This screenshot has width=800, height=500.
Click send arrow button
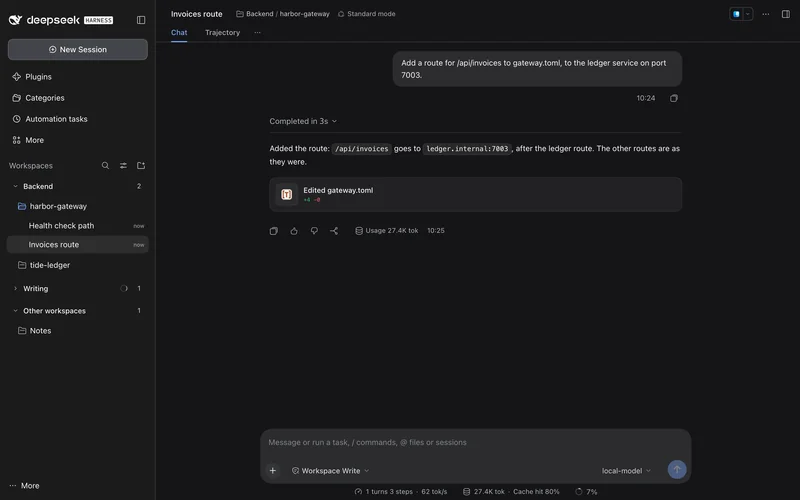pos(677,469)
